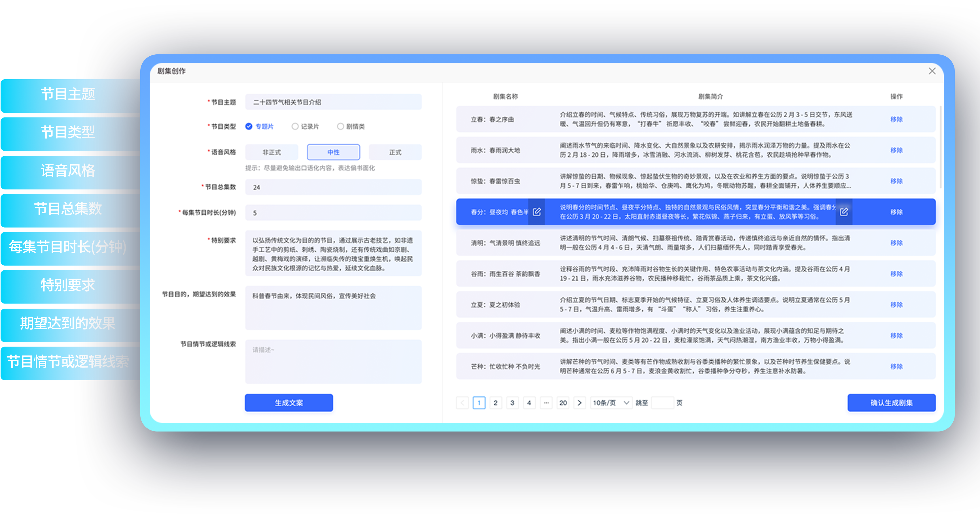Focus the 节目总集数 input field

[333, 187]
